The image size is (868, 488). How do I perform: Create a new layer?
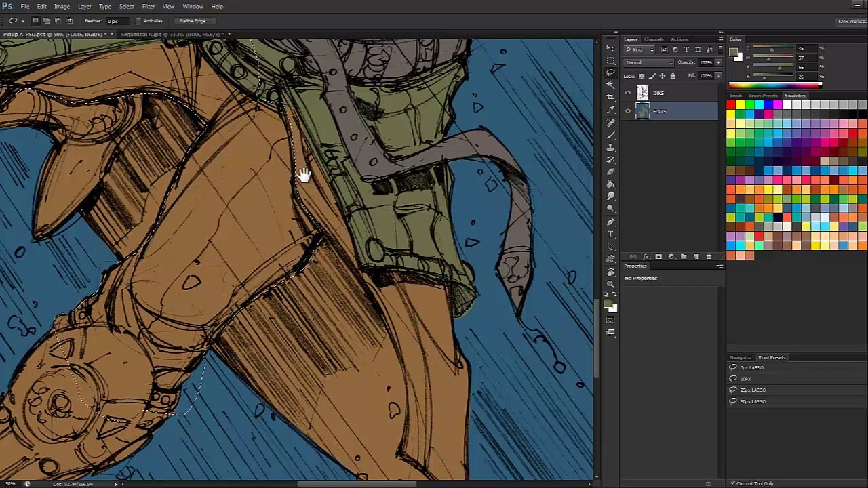pyautogui.click(x=696, y=257)
